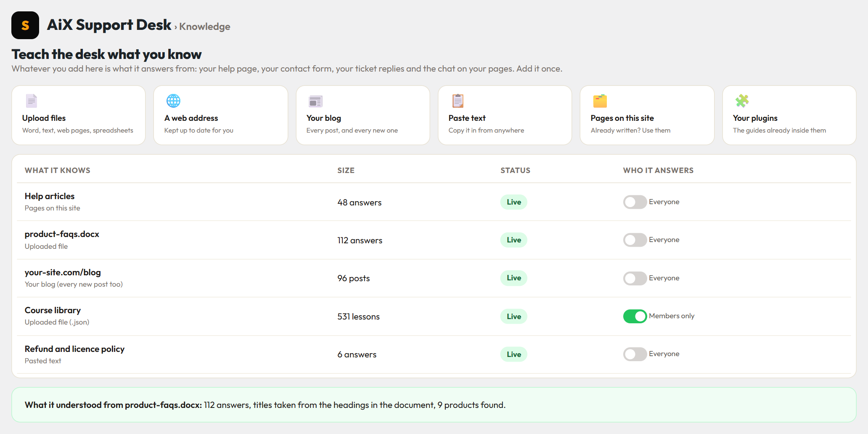Click the Live badge for product-faqs.docx
The height and width of the screenshot is (434, 868).
(513, 240)
